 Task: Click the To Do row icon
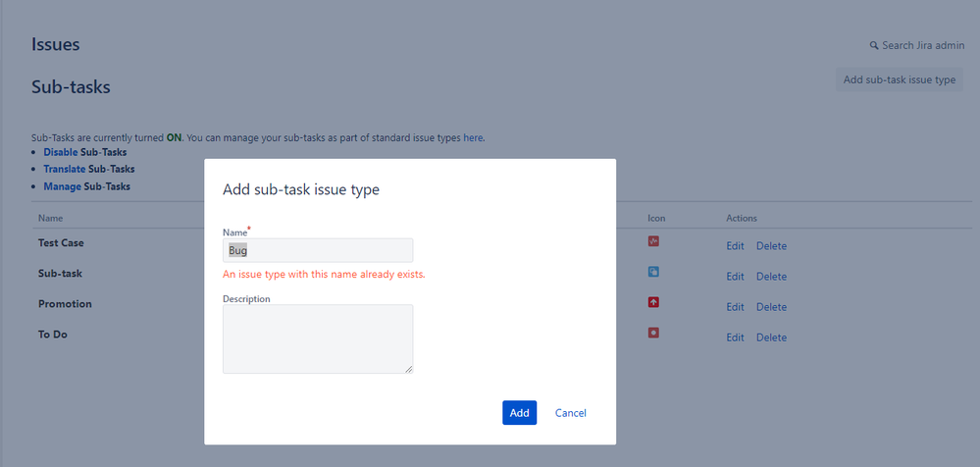[653, 333]
